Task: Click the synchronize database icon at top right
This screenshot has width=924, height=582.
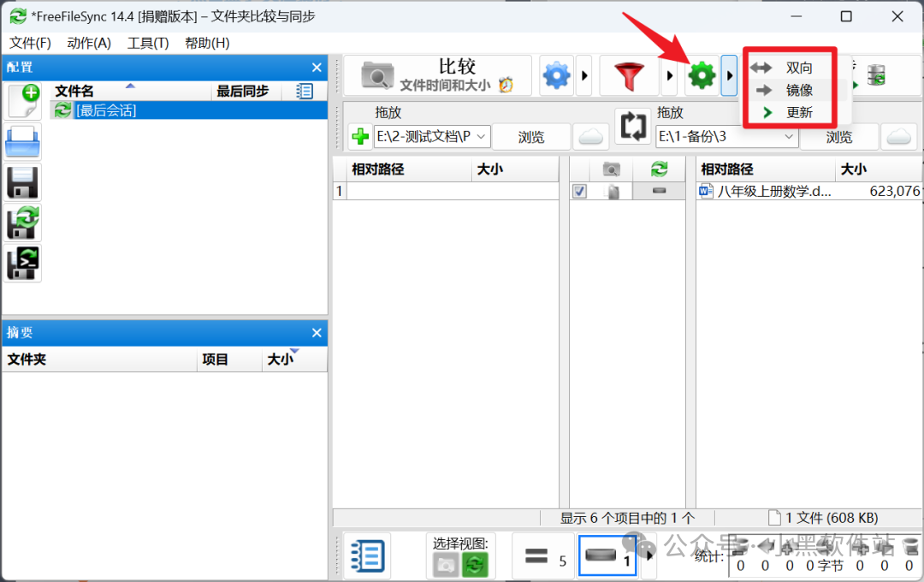Action: (x=876, y=75)
